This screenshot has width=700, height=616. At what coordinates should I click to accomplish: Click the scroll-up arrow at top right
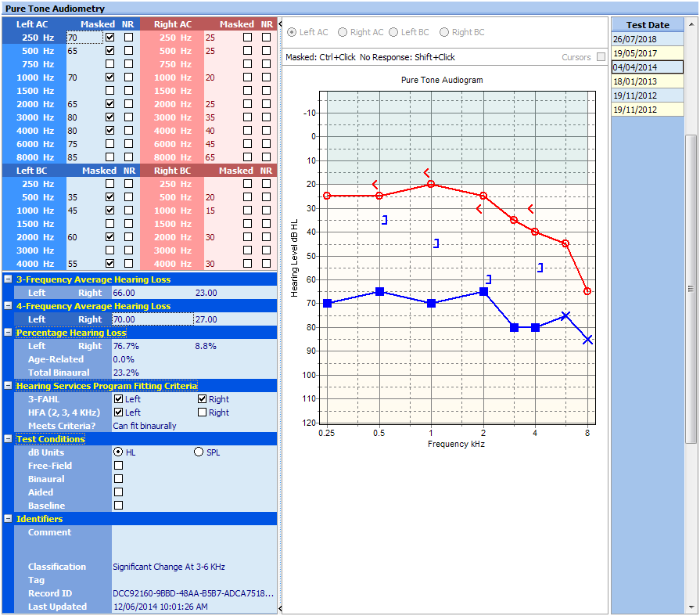(691, 24)
